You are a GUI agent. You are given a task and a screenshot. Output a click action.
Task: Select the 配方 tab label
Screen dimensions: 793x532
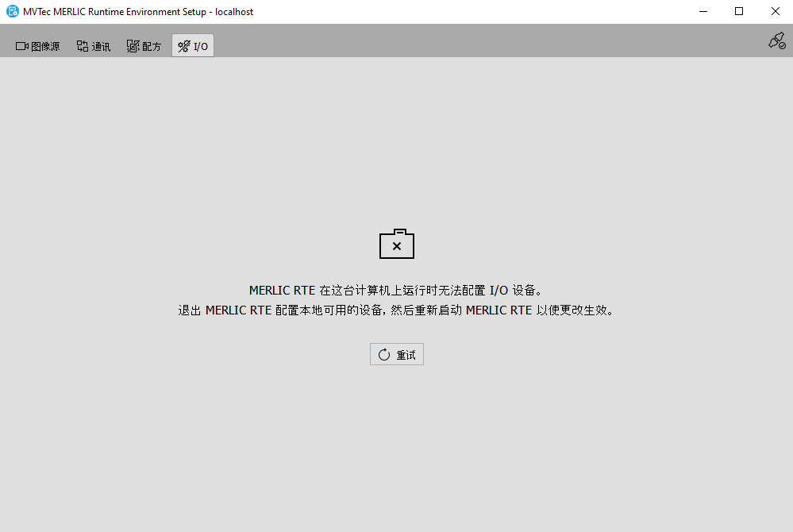point(152,47)
